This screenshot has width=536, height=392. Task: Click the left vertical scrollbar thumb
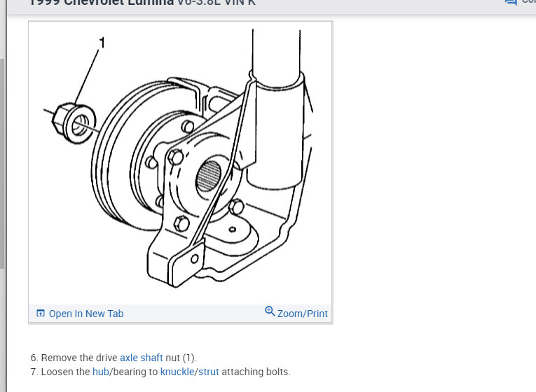[x=2, y=163]
